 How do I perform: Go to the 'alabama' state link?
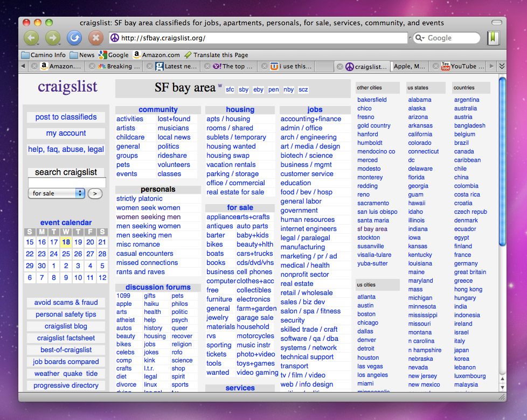coord(420,100)
